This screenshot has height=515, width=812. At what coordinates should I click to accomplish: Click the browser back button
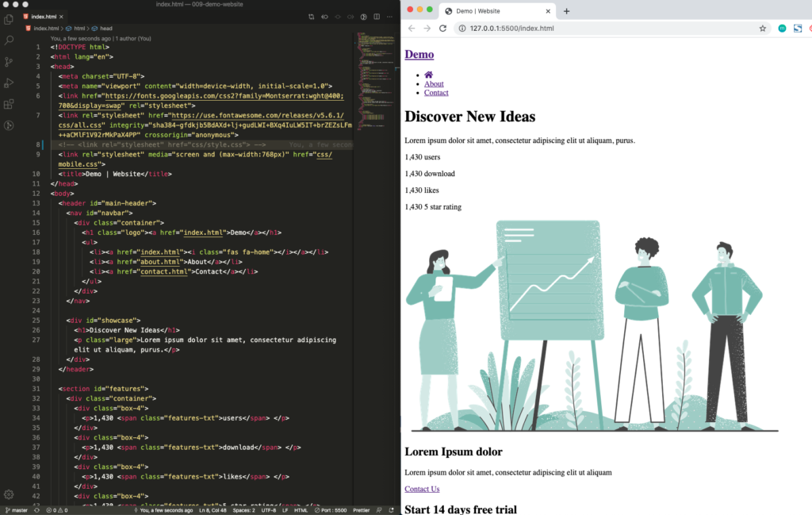tap(412, 29)
